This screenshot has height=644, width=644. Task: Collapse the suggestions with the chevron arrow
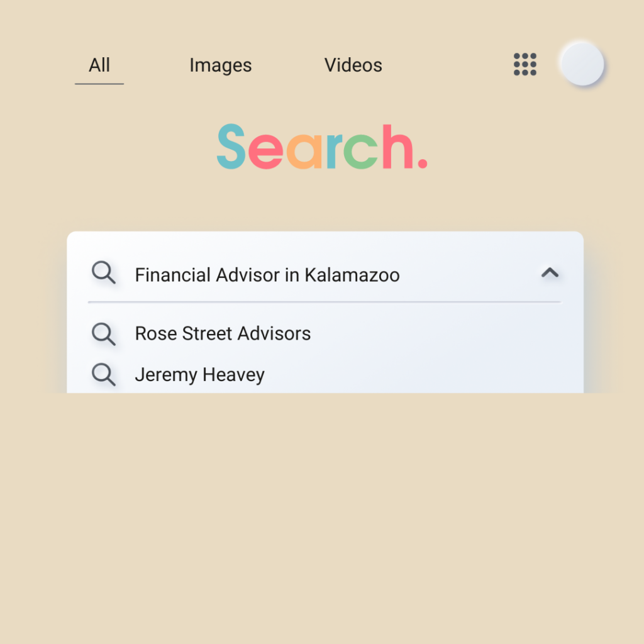click(550, 273)
